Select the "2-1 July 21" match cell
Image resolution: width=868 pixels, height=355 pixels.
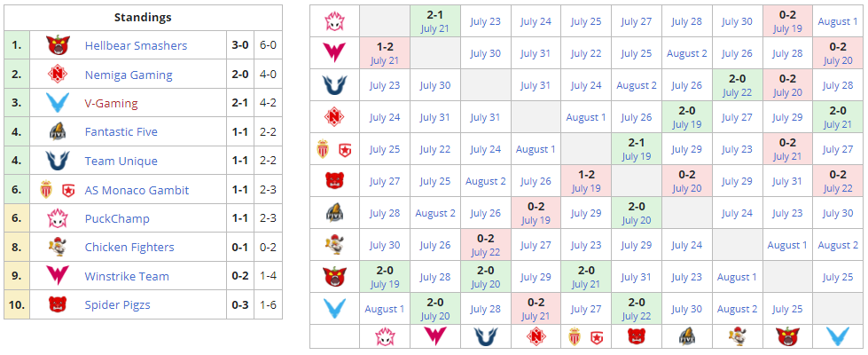click(435, 21)
